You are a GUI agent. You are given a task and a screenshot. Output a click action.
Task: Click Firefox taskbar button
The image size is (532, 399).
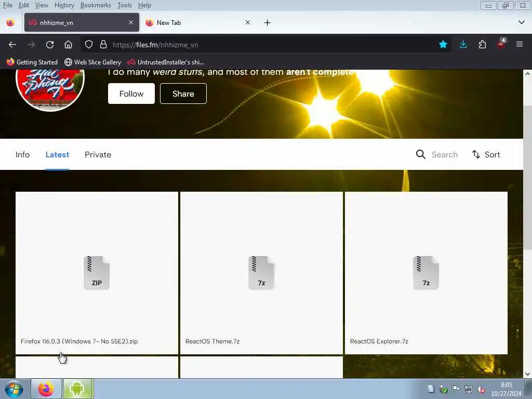click(46, 389)
